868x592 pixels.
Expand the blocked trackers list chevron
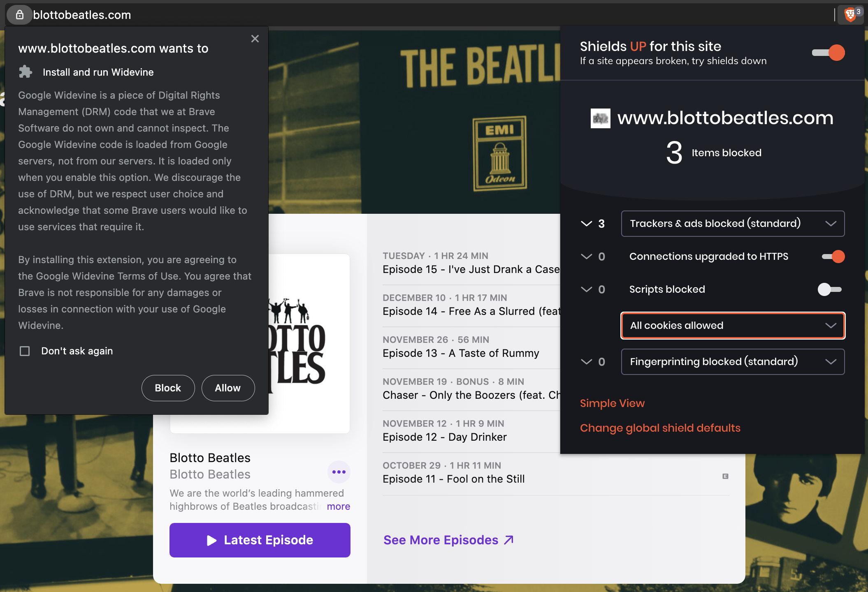[586, 224]
